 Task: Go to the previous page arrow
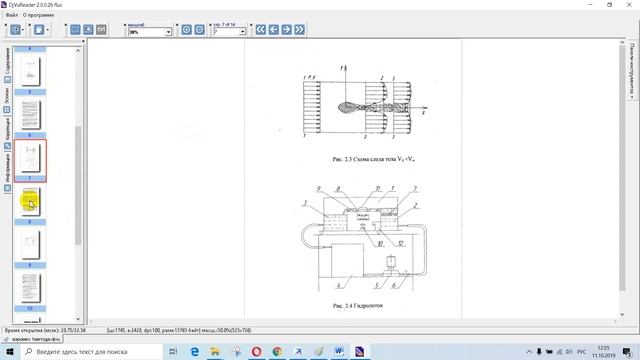274,30
